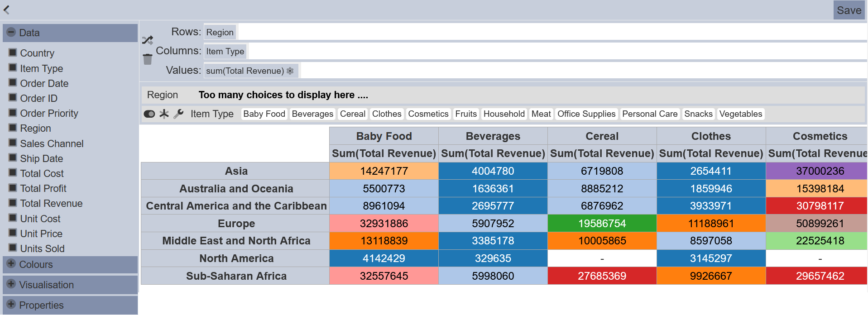Viewport: 868px width, 315px height.
Task: Expand the Visualisation panel section
Action: (70, 285)
